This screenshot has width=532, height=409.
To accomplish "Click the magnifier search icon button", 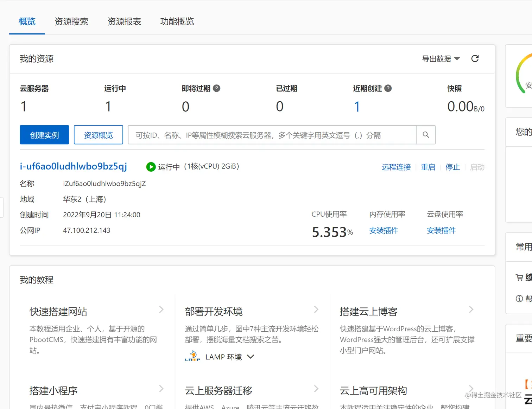I will point(426,135).
